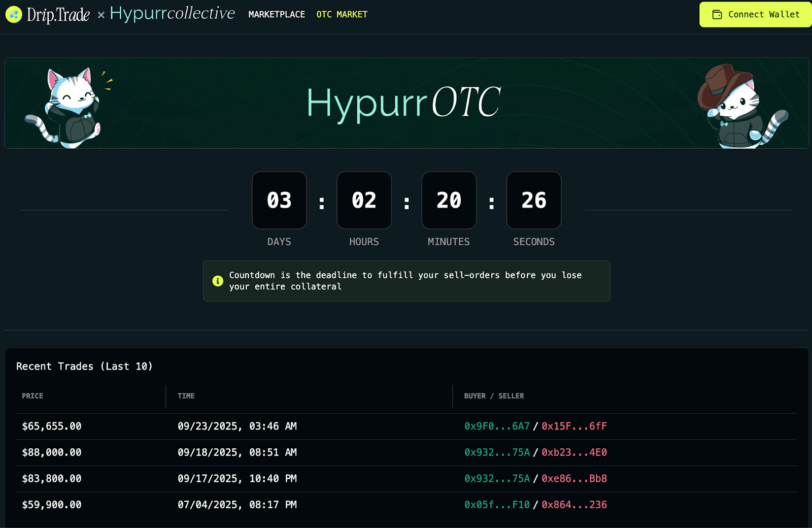
Task: Click the 02 hours countdown box
Action: click(364, 201)
